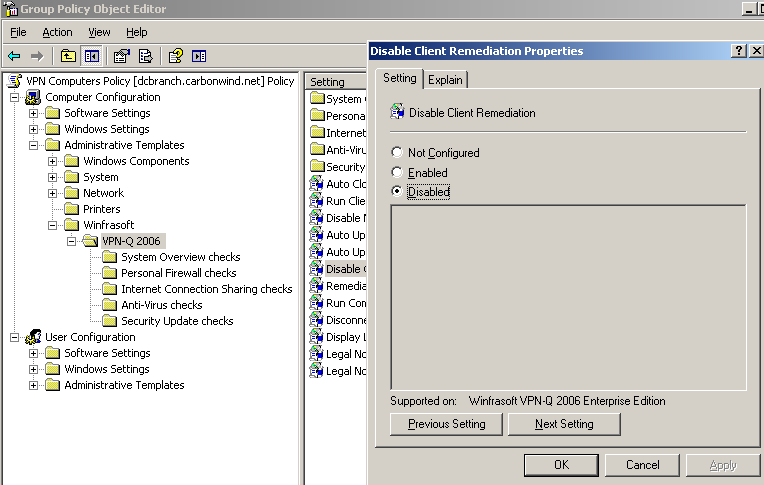The image size is (764, 485).
Task: Switch to the Explain tab
Action: tap(445, 80)
